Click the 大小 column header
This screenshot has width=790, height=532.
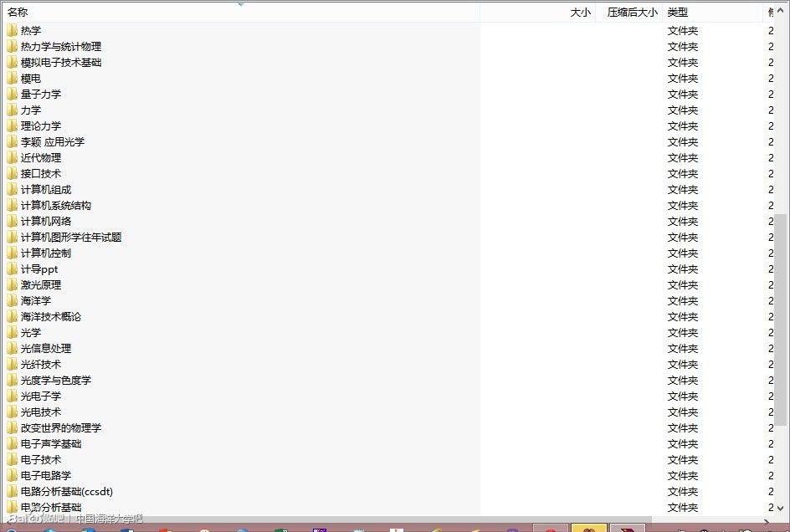coord(580,12)
